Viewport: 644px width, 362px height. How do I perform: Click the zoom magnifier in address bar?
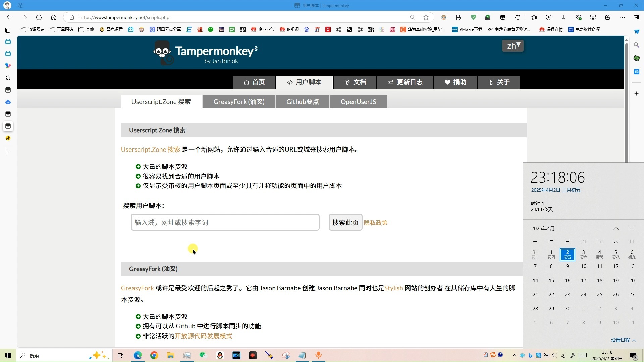[413, 17]
